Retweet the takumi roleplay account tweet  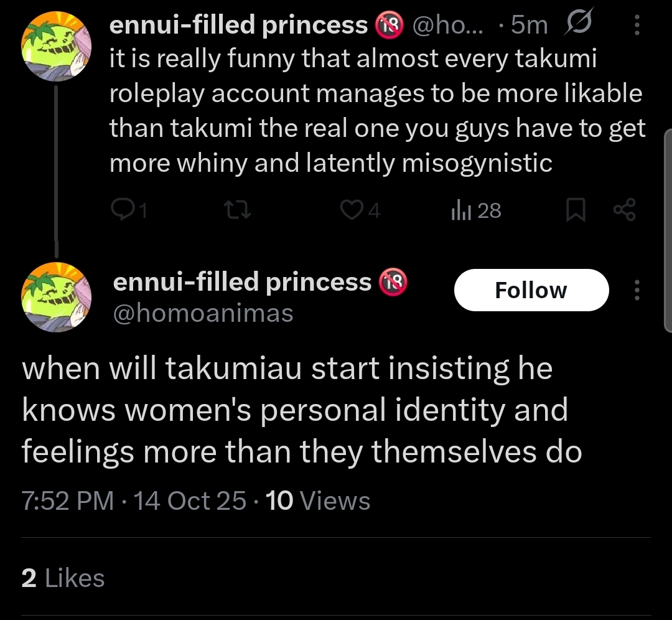[x=238, y=210]
